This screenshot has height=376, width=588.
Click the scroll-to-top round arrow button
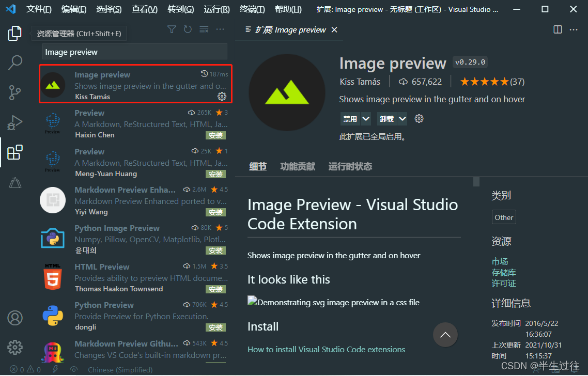pyautogui.click(x=445, y=335)
